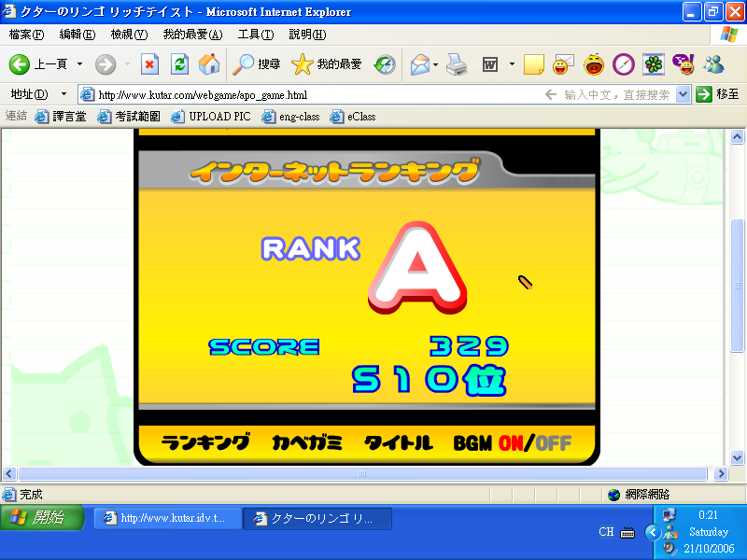
Task: Open the 譯言堂 links bar shortcut
Action: pyautogui.click(x=61, y=116)
